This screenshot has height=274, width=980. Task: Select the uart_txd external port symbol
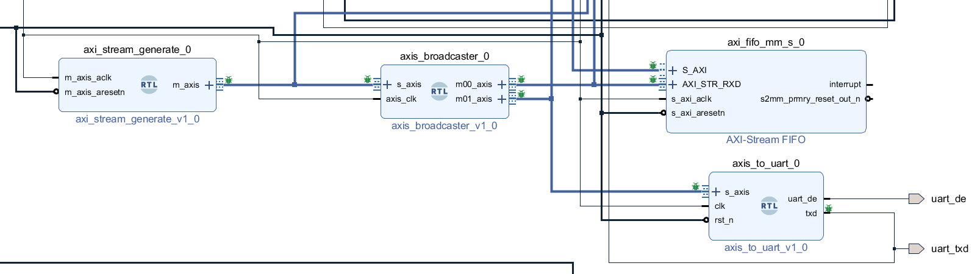917,248
